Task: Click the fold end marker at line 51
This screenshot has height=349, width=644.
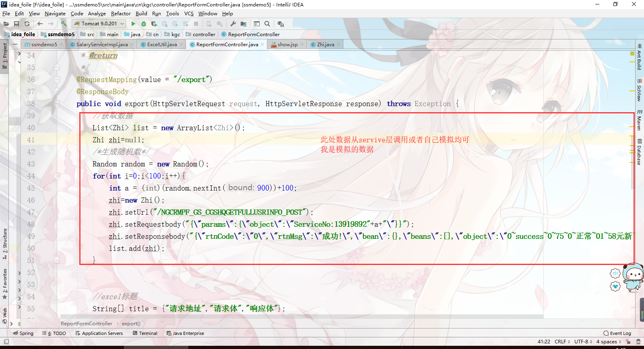Action: [57, 261]
